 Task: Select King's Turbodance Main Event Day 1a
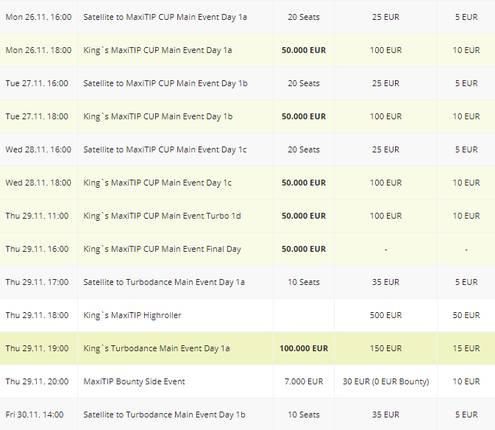click(156, 348)
